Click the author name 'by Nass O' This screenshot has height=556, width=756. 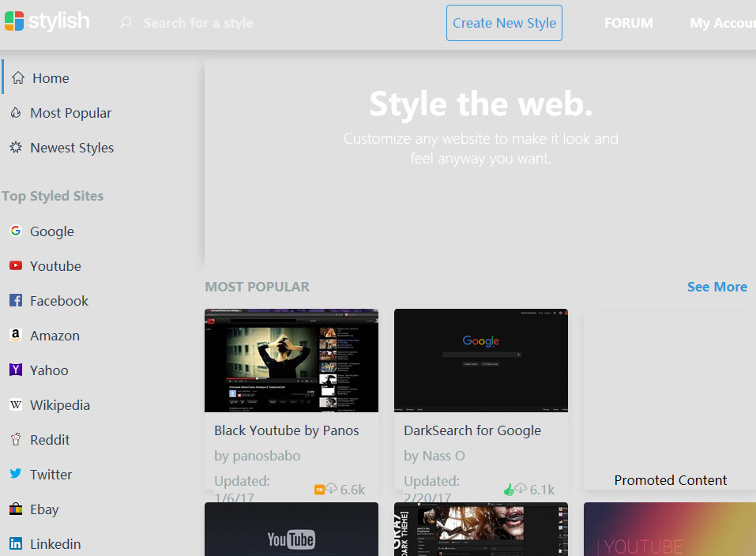pyautogui.click(x=434, y=456)
